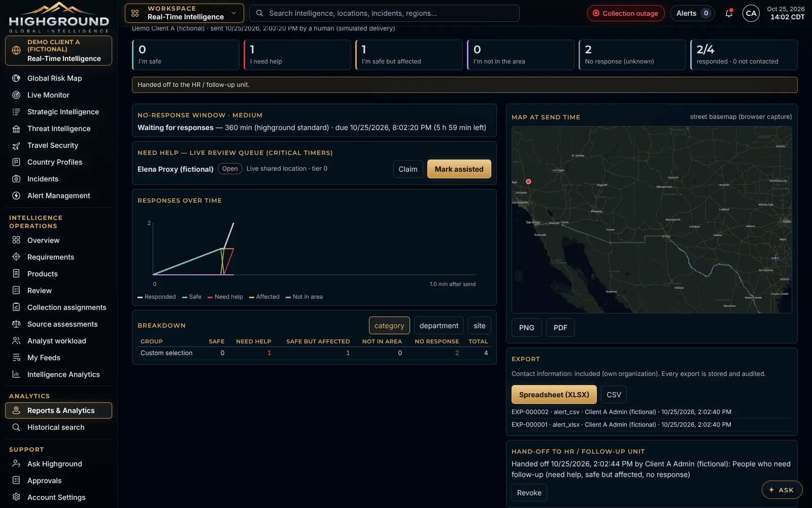Click Travel Security plane icon
The width and height of the screenshot is (812, 508).
(x=16, y=145)
